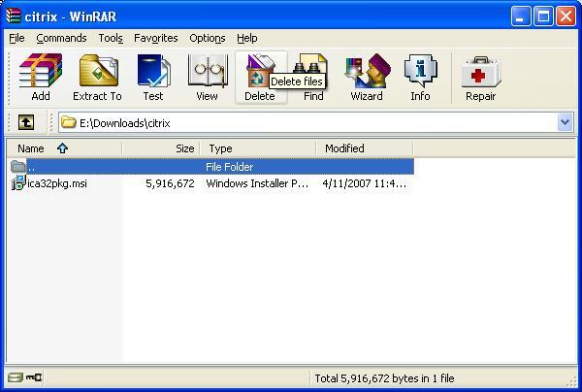Click the Windows Installer P... type cell

point(257,183)
